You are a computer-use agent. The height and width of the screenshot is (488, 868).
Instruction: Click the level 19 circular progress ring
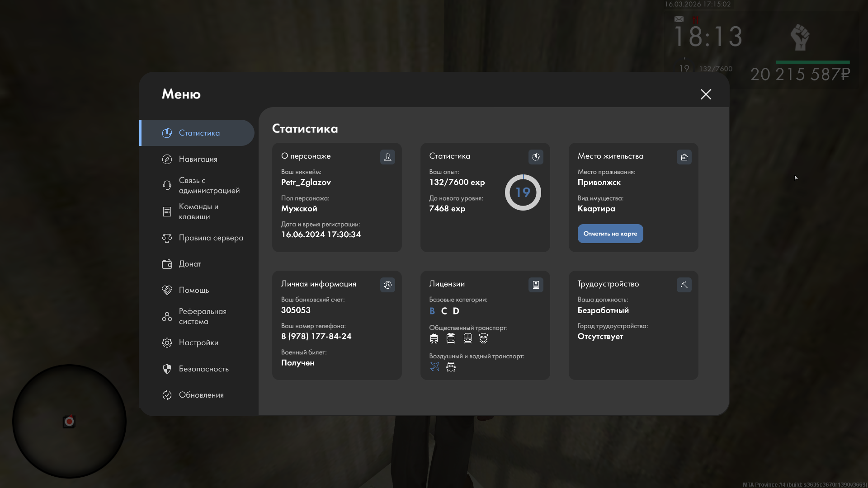tap(523, 192)
